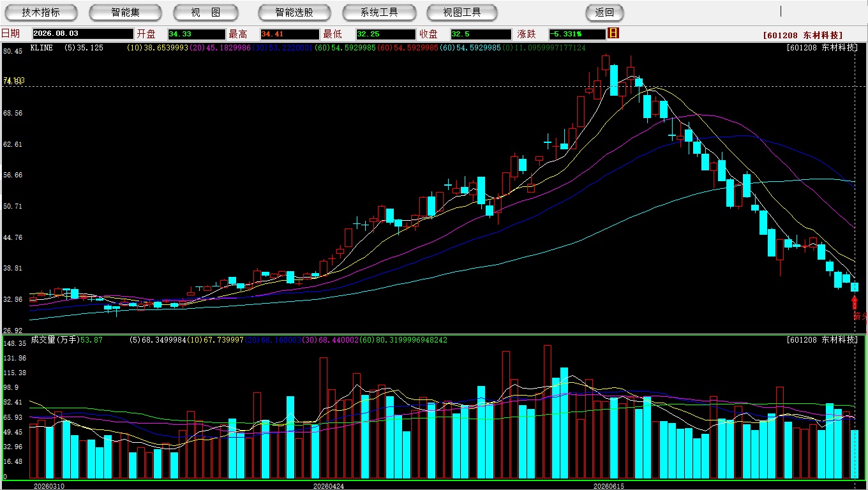Select the 收盘 value field 32.5

pos(481,34)
